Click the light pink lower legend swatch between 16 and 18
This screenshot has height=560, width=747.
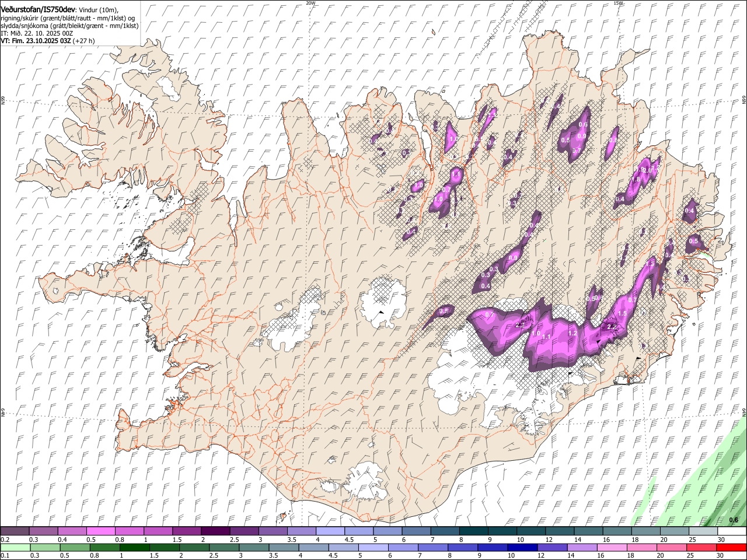coord(612,547)
